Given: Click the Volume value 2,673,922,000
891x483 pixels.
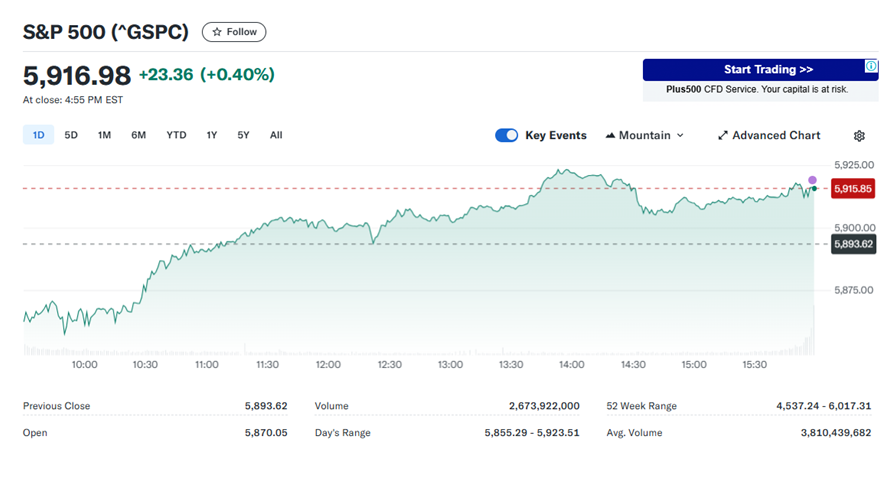Looking at the screenshot, I should (544, 406).
